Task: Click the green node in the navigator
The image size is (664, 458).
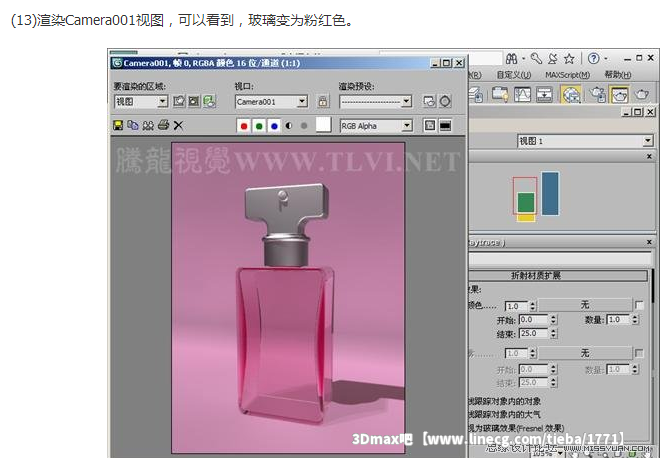Action: pos(526,202)
